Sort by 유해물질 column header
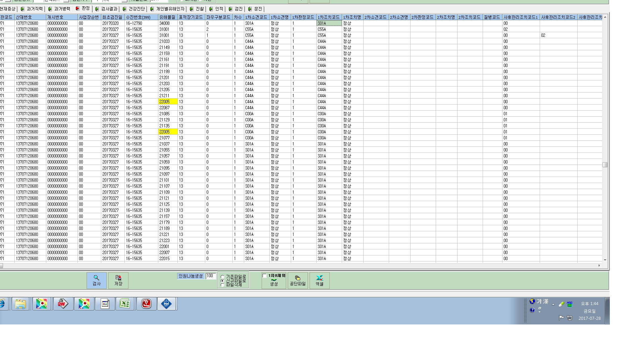The width and height of the screenshot is (644, 362). click(x=168, y=17)
